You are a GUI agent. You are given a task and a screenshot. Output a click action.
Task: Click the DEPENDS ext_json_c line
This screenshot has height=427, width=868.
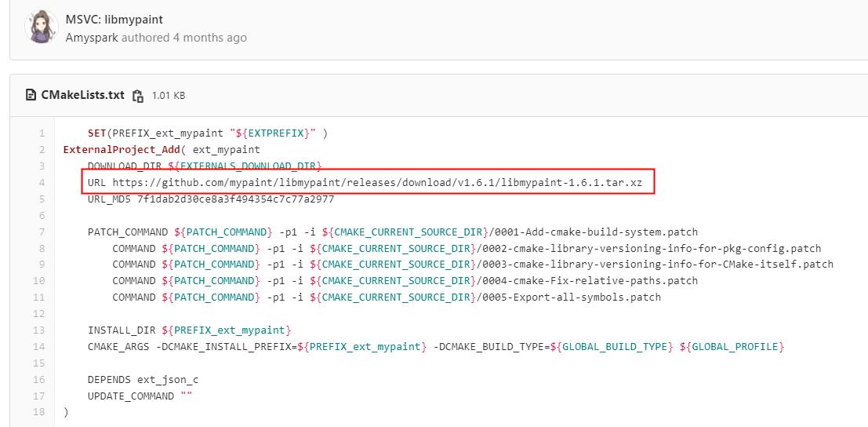[x=143, y=380]
